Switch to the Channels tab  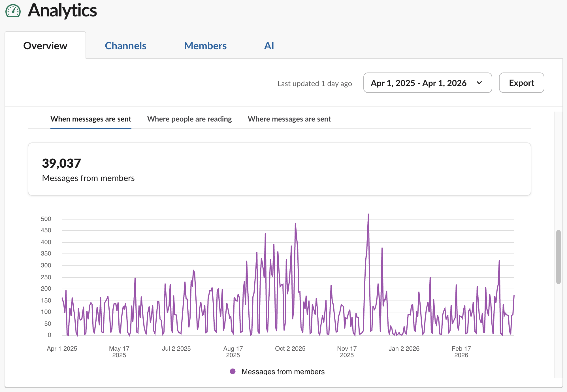(x=125, y=46)
